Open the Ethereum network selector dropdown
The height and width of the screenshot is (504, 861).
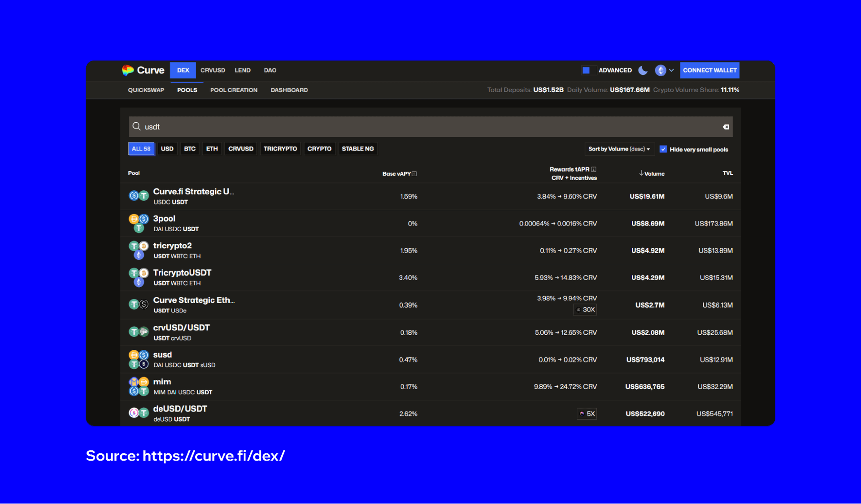(664, 70)
